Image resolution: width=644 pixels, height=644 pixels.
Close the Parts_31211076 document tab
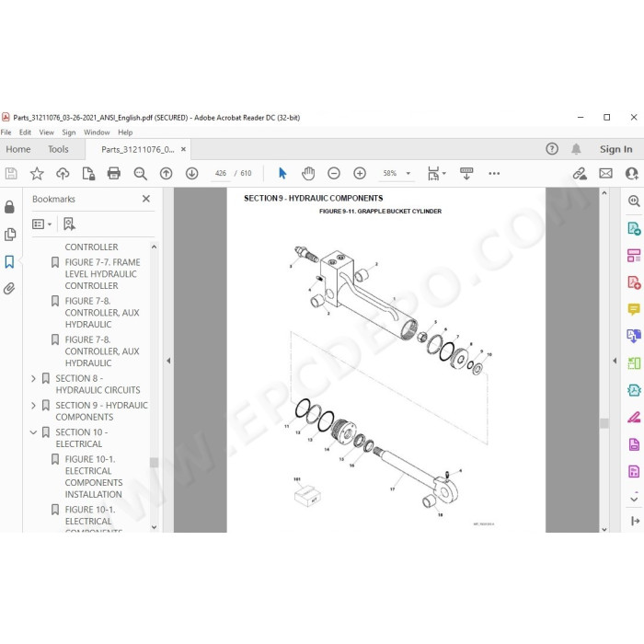pyautogui.click(x=184, y=149)
